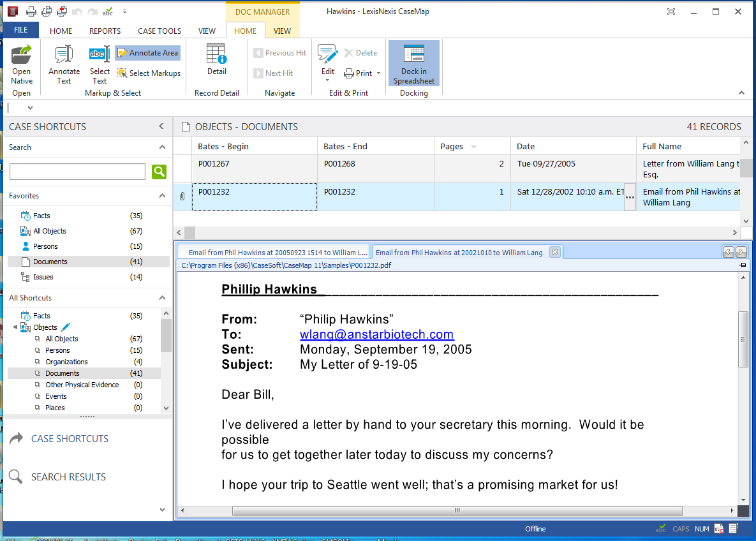
Task: Click the previous tab arrow button
Action: tap(728, 252)
